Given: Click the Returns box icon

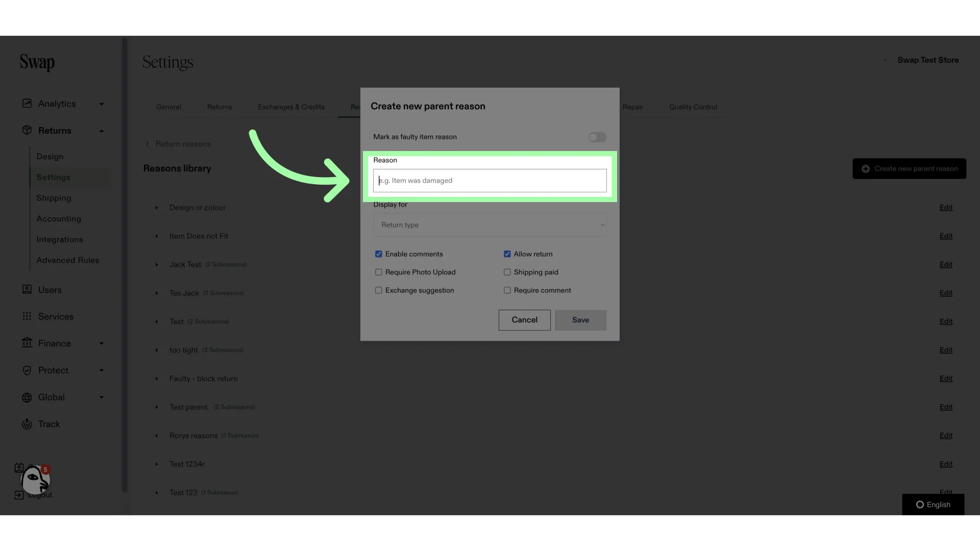Looking at the screenshot, I should pos(27,130).
